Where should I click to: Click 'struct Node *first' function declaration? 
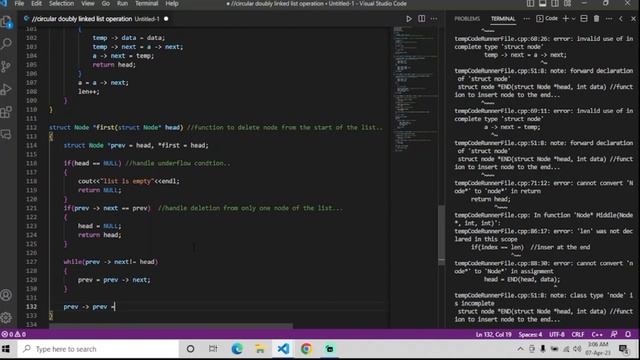pos(116,127)
